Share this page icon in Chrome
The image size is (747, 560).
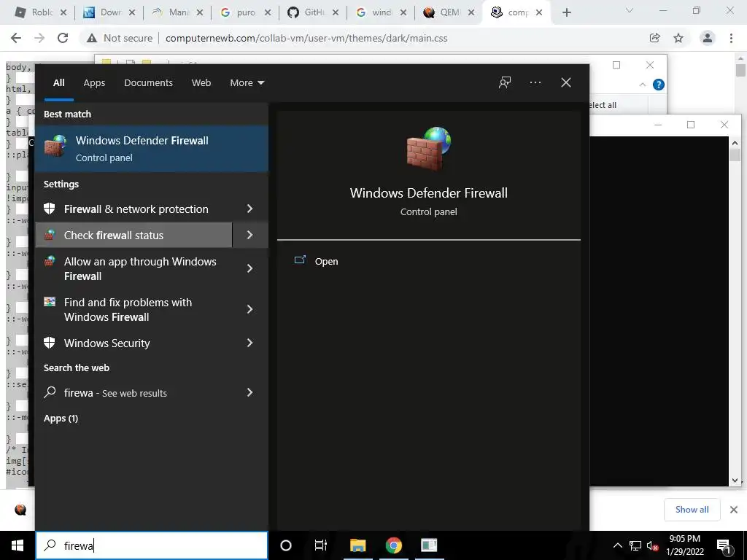coord(654,38)
